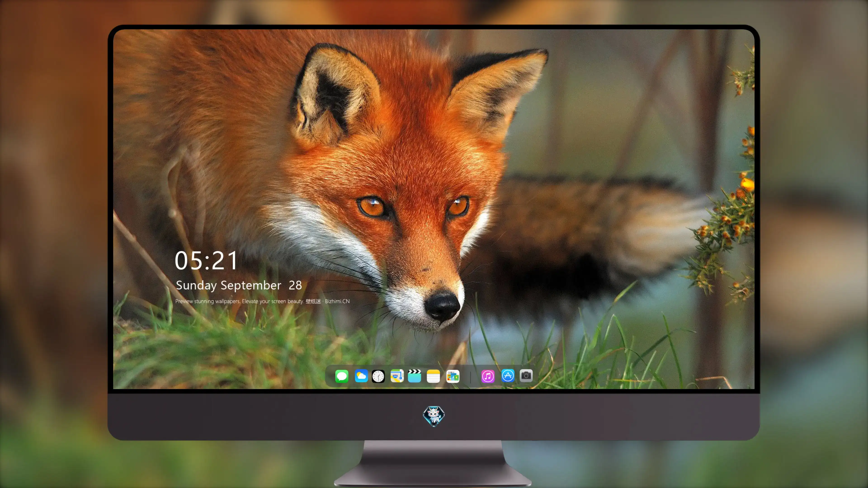Launch the pink iTunes Store app

click(488, 376)
